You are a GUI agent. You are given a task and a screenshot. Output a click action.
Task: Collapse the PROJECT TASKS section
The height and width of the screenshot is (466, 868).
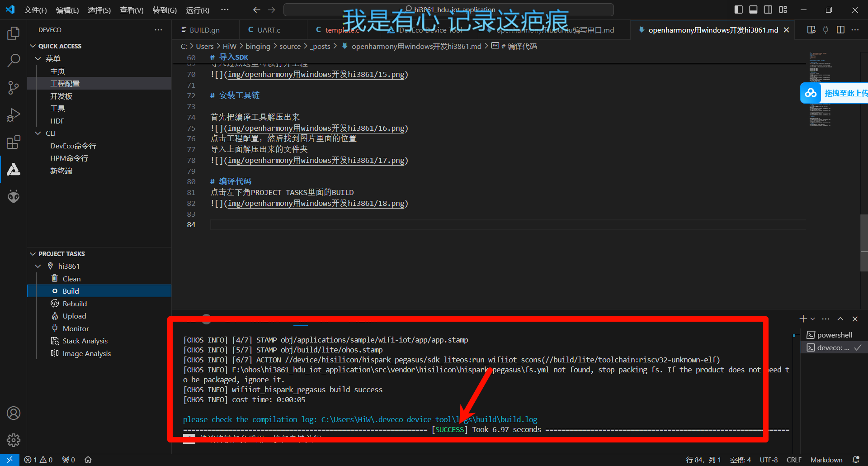[33, 254]
